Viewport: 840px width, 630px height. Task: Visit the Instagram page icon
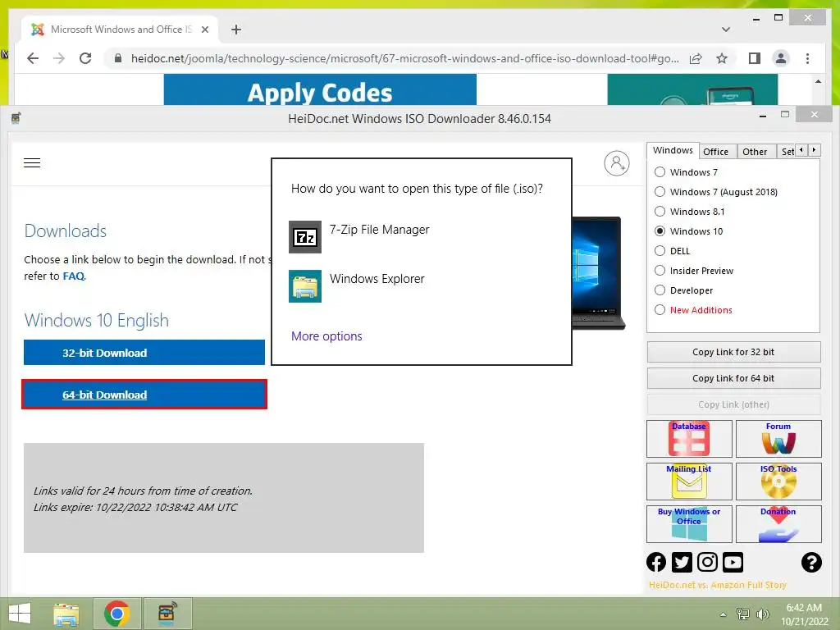(x=707, y=562)
